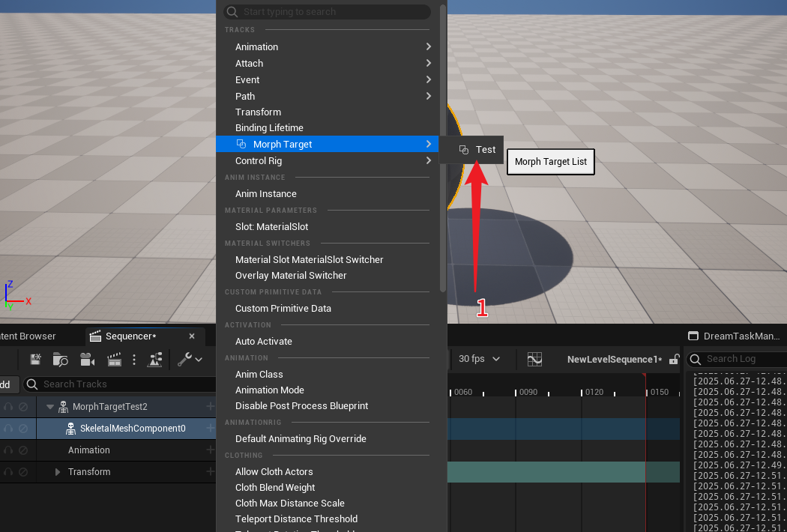This screenshot has height=532, width=787.
Task: Solo the Animation track
Action: 8,450
